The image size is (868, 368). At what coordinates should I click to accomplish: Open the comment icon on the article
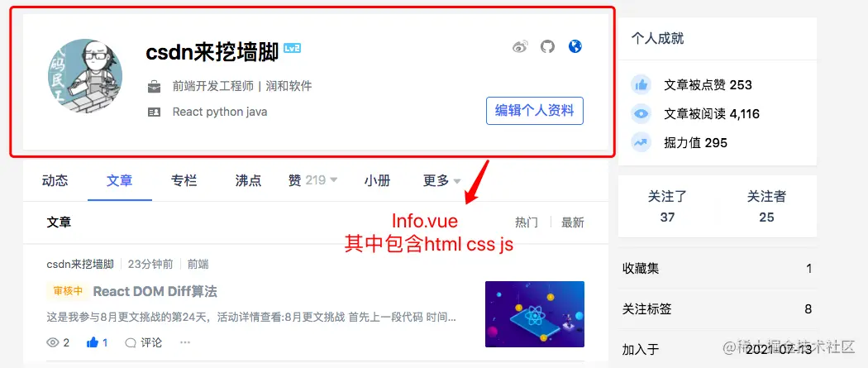[143, 342]
